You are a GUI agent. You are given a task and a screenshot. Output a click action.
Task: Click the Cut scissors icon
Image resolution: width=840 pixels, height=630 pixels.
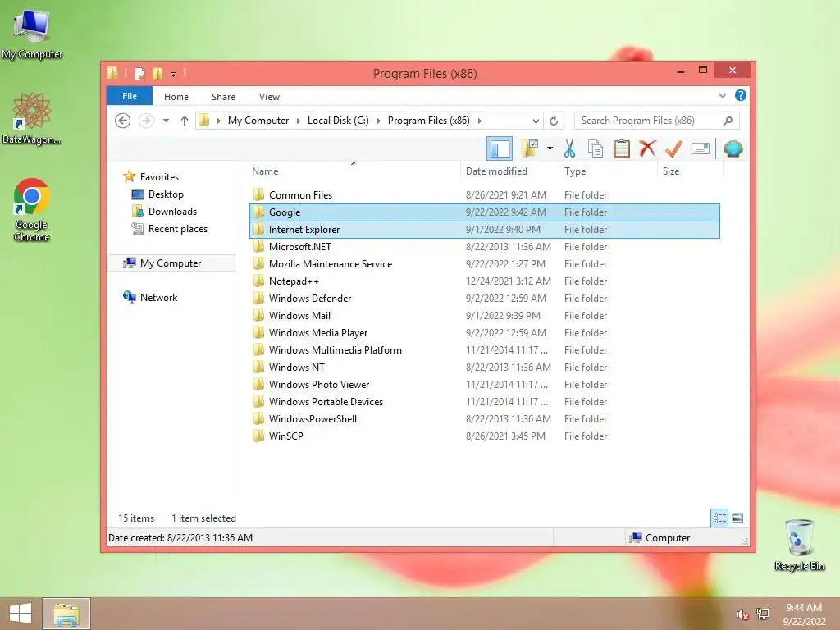click(569, 148)
